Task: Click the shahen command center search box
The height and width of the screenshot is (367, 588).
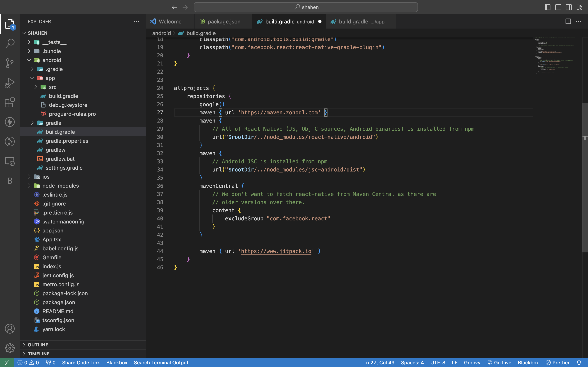Action: point(306,7)
